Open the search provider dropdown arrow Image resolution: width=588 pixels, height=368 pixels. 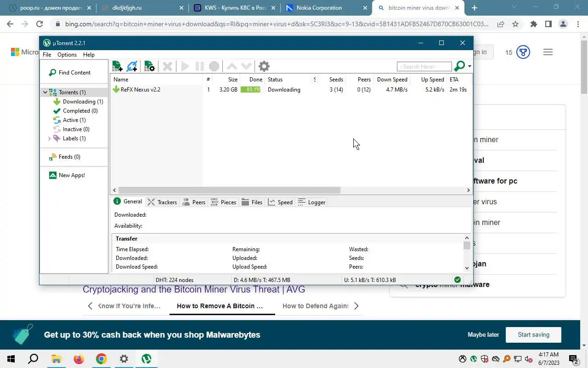469,66
